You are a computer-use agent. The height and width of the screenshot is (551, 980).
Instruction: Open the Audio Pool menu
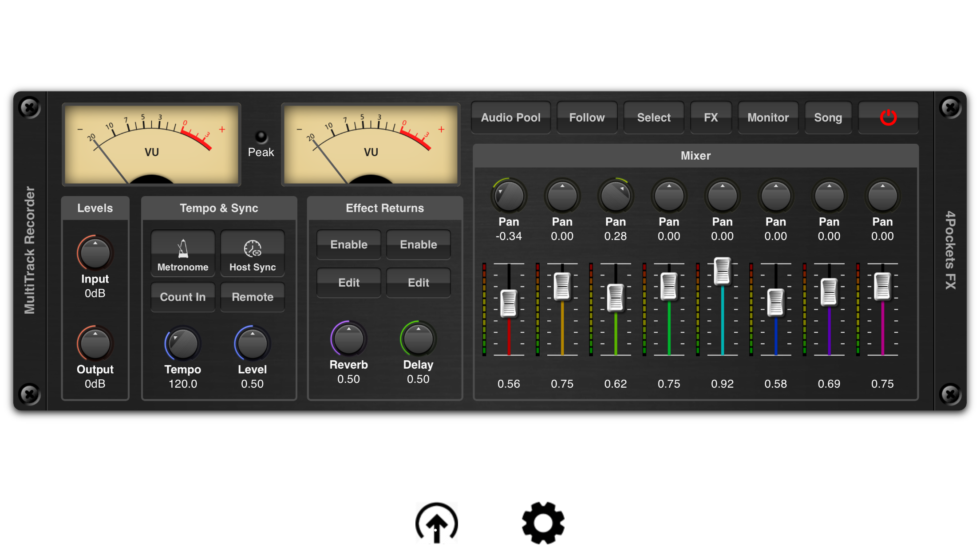tap(510, 118)
